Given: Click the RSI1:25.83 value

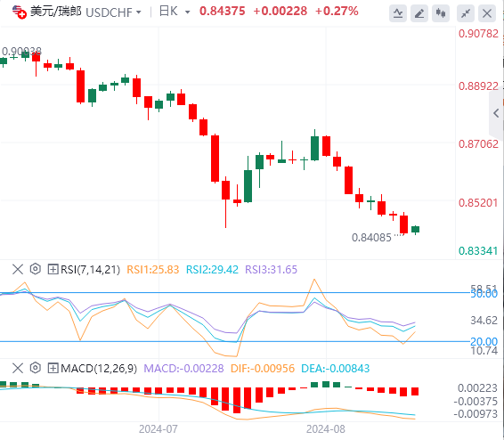Looking at the screenshot, I should click(152, 269).
